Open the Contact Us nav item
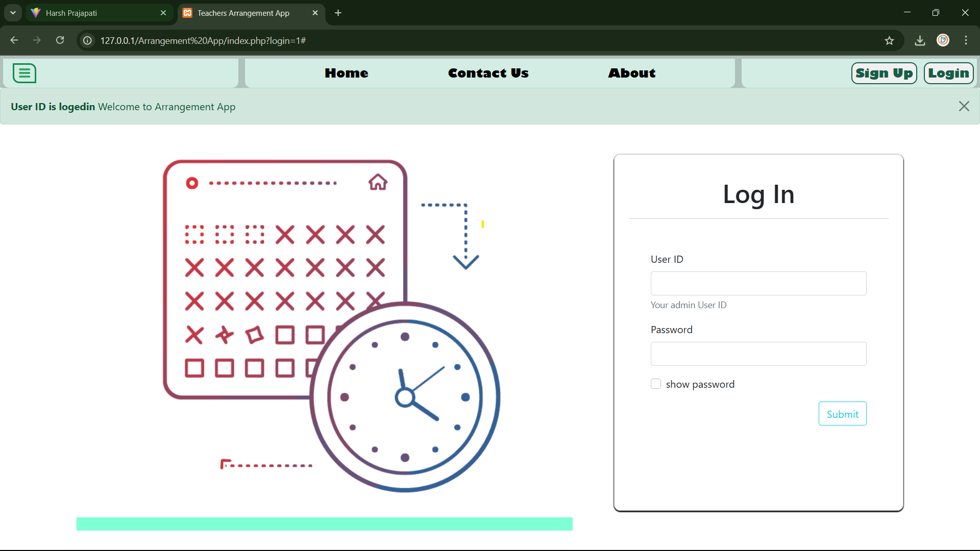Image resolution: width=980 pixels, height=551 pixels. (x=488, y=73)
